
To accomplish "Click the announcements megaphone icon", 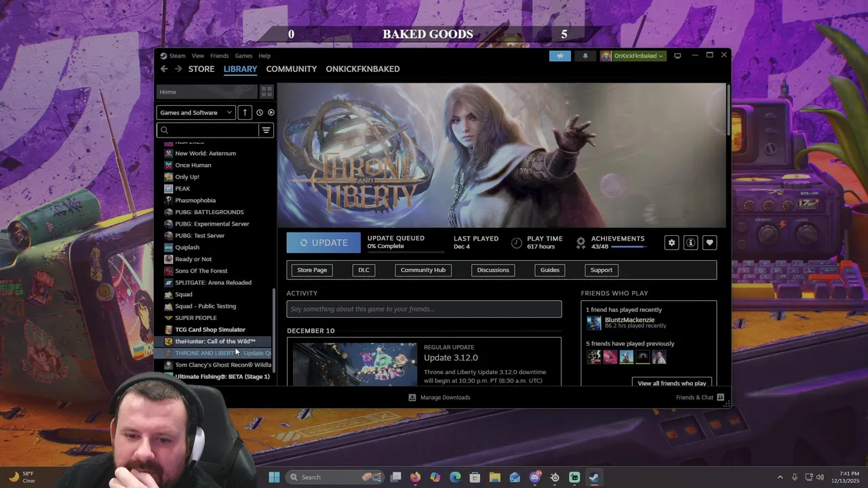I will [560, 56].
